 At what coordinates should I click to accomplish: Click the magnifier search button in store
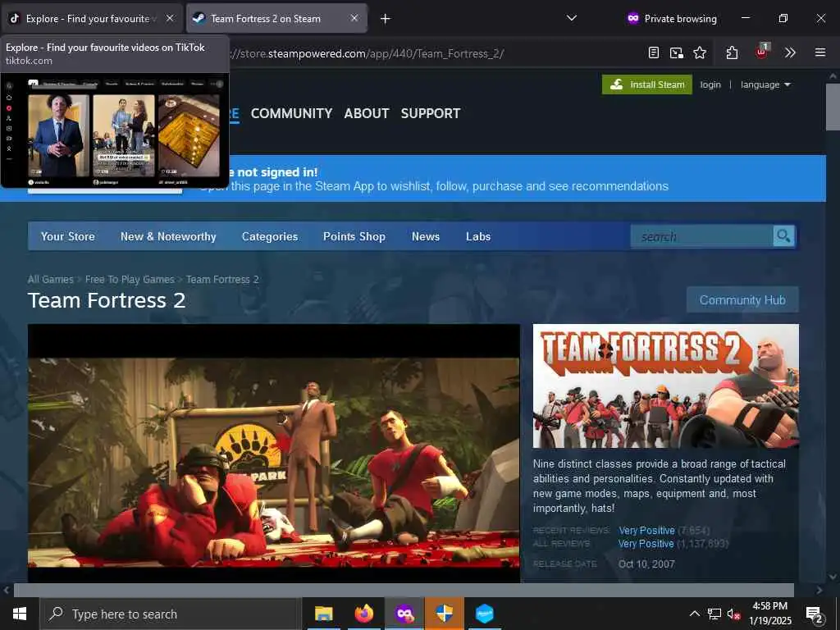pyautogui.click(x=783, y=236)
